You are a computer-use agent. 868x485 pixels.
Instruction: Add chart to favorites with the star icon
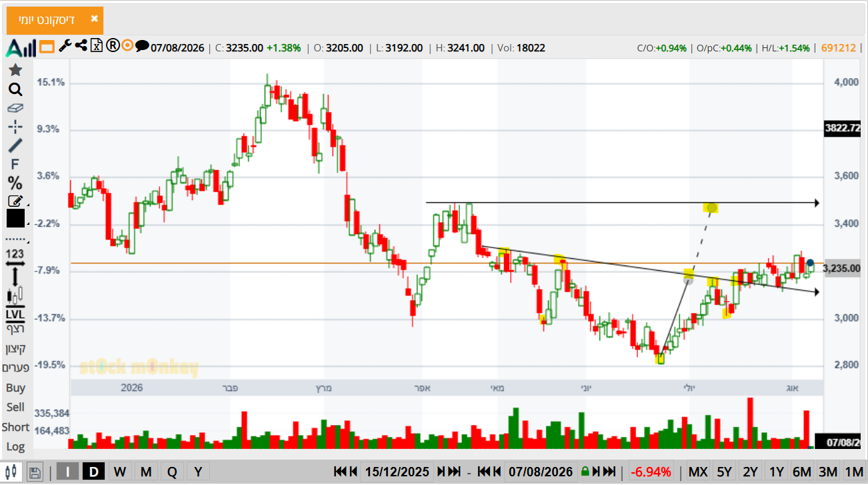pos(15,70)
